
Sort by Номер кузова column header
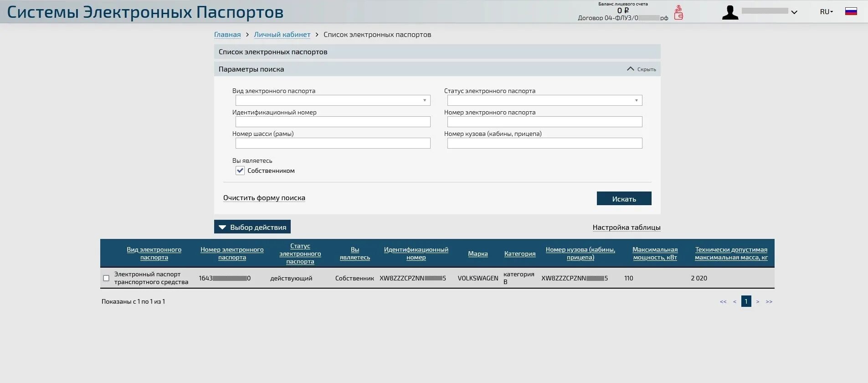click(580, 254)
